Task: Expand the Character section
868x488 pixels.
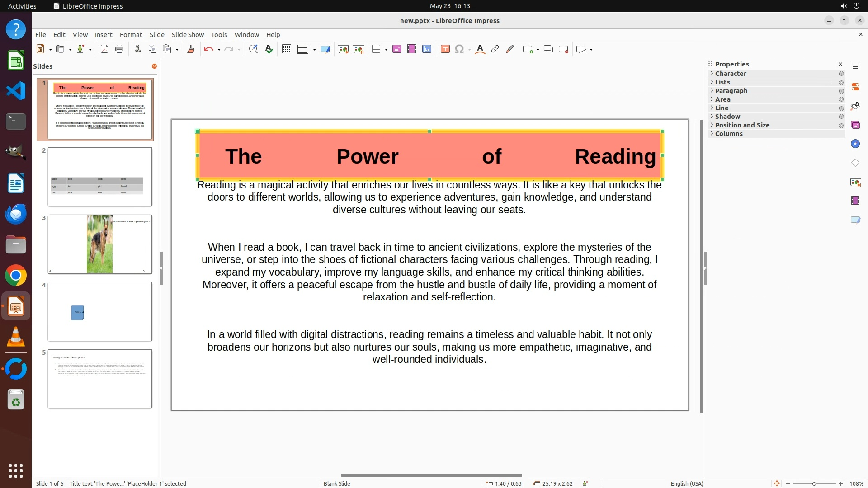Action: (731, 74)
